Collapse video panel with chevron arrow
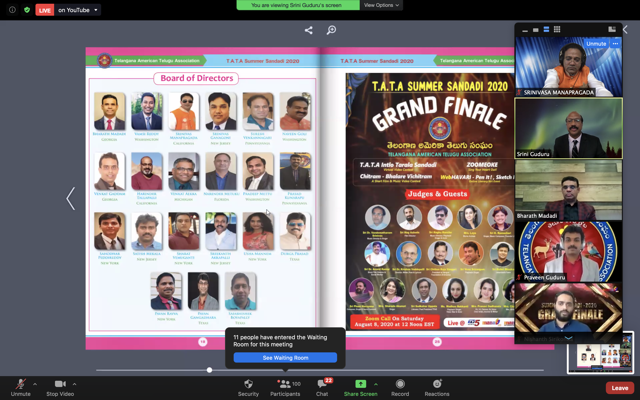Viewport: 640px width, 400px height. click(x=625, y=29)
